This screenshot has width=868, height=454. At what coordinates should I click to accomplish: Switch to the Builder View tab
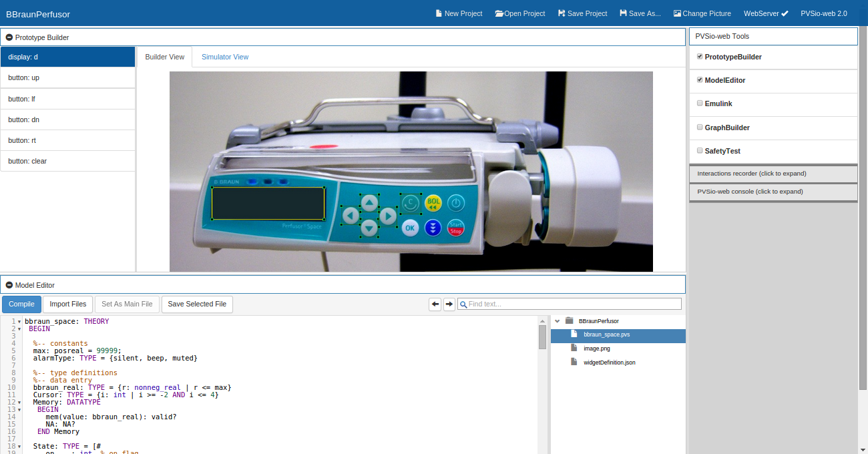point(165,57)
